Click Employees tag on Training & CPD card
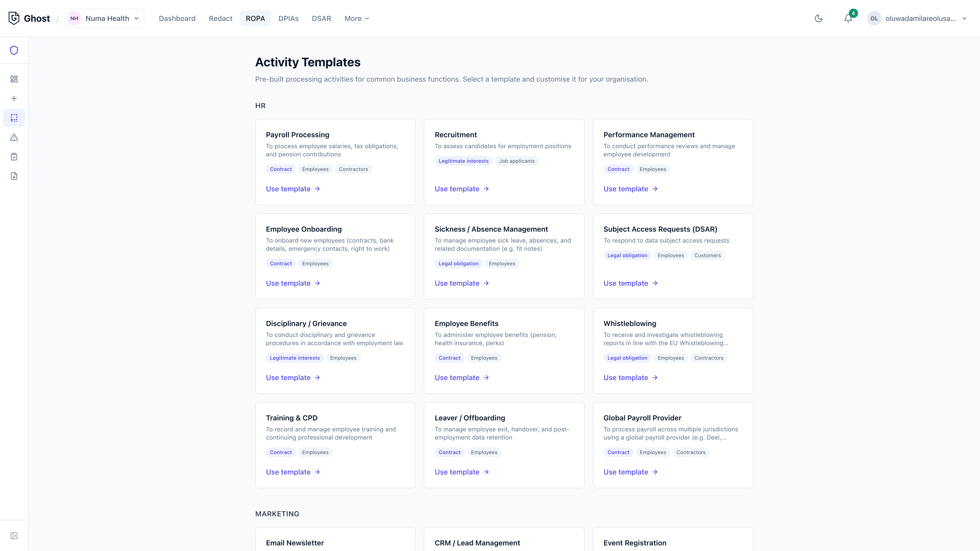Image resolution: width=980 pixels, height=551 pixels. 315,452
